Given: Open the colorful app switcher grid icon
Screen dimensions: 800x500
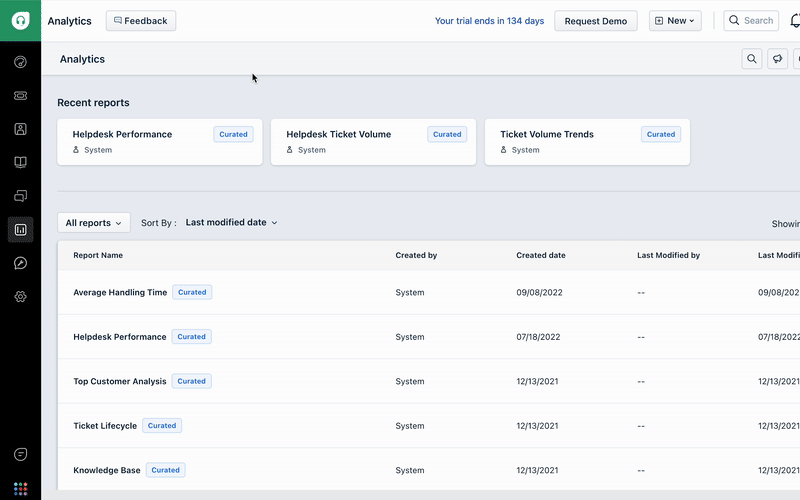Looking at the screenshot, I should coord(20,489).
